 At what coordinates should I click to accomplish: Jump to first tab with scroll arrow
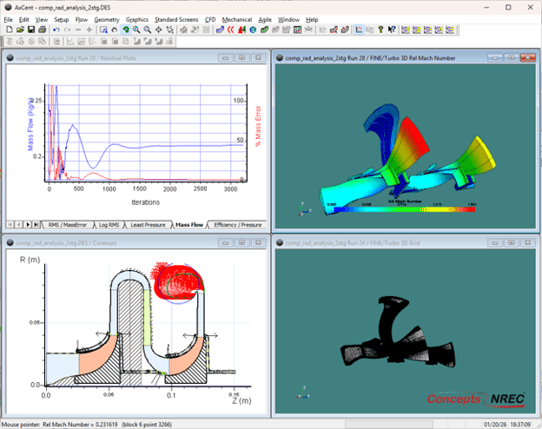pyautogui.click(x=10, y=225)
